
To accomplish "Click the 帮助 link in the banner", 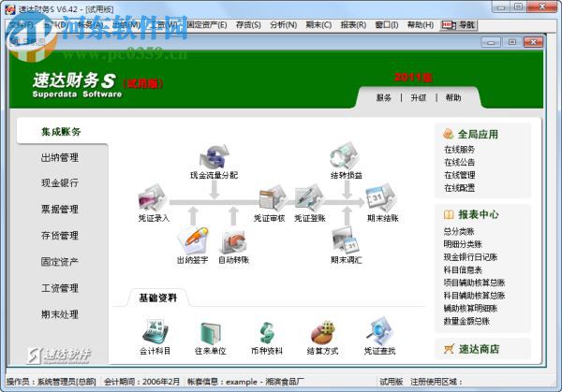I will pos(453,97).
